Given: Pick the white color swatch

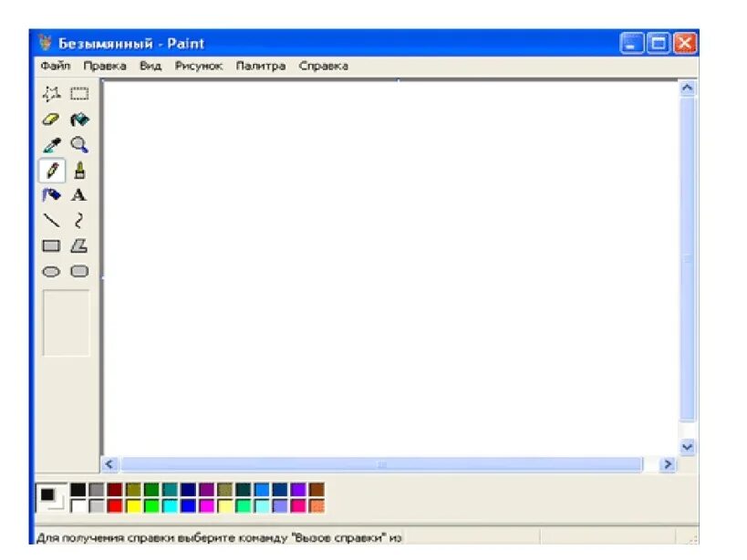Looking at the screenshot, I should click(78, 505).
